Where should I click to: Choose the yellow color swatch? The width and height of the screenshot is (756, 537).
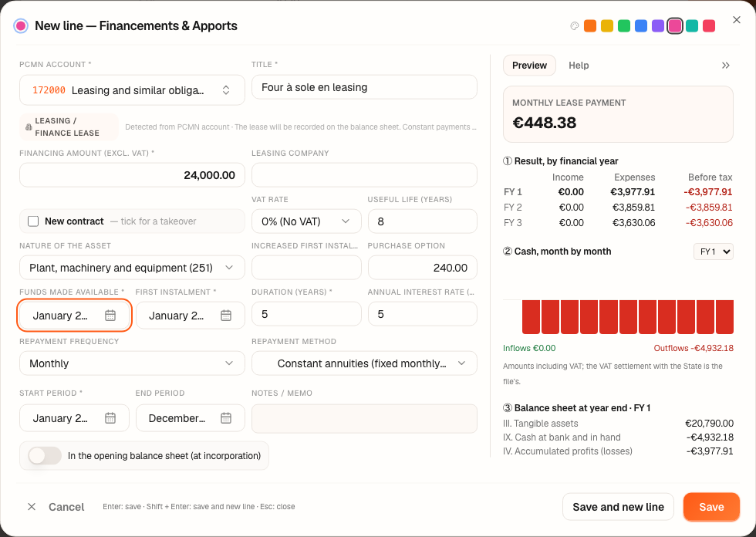tap(607, 26)
